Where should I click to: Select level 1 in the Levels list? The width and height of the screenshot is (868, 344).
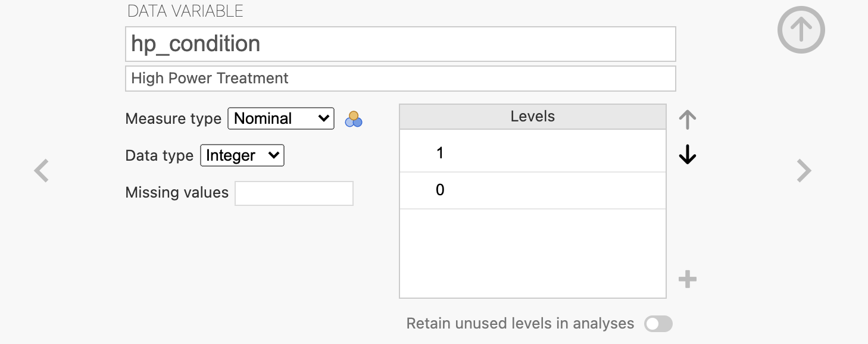coord(532,153)
